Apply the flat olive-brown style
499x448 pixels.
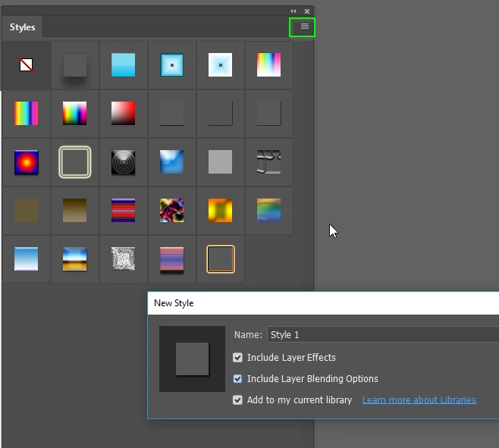click(26, 211)
